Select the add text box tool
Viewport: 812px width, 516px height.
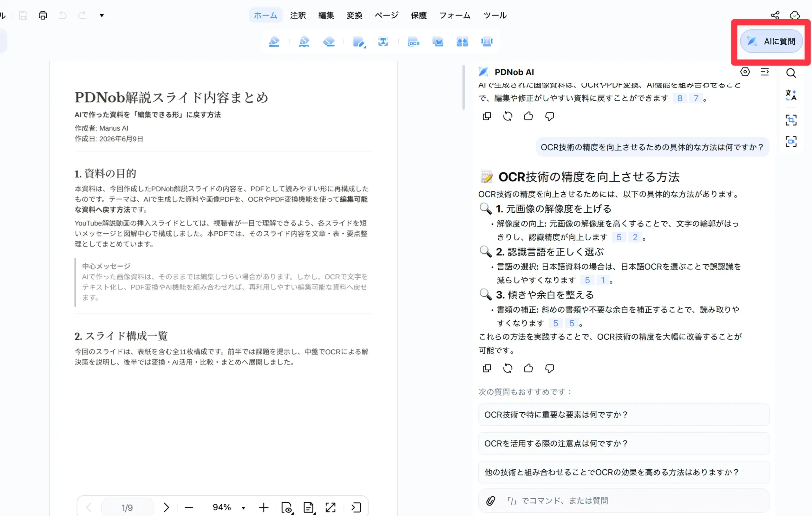383,42
